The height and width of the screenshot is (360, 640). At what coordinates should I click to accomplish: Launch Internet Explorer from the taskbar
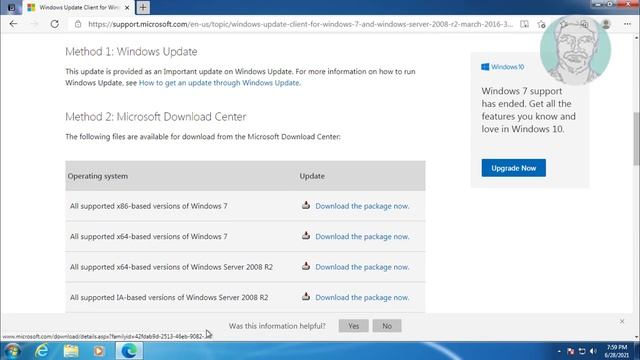pos(42,351)
